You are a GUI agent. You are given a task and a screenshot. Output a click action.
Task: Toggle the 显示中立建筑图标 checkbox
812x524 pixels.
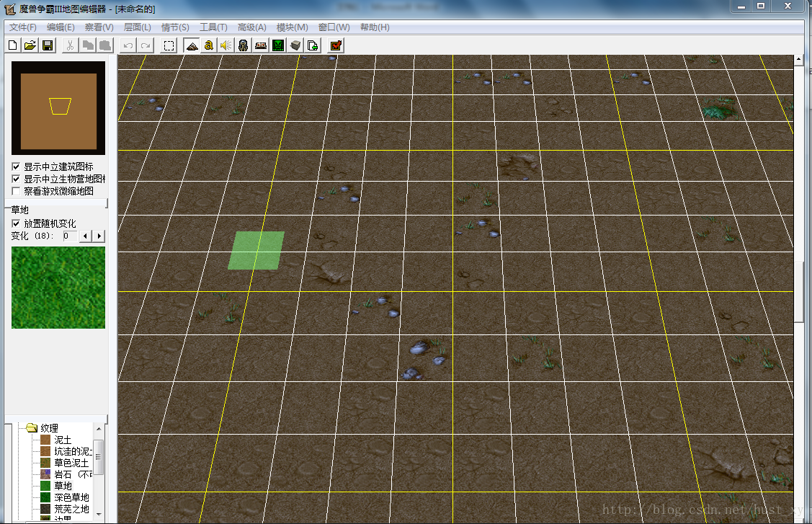pos(16,166)
